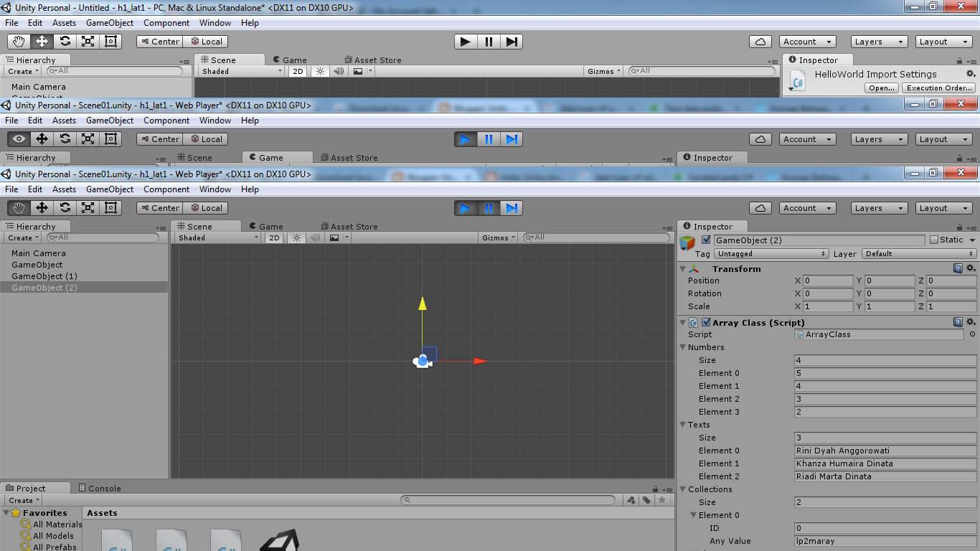Select the Rotate tool
This screenshot has width=980, height=551.
click(64, 207)
